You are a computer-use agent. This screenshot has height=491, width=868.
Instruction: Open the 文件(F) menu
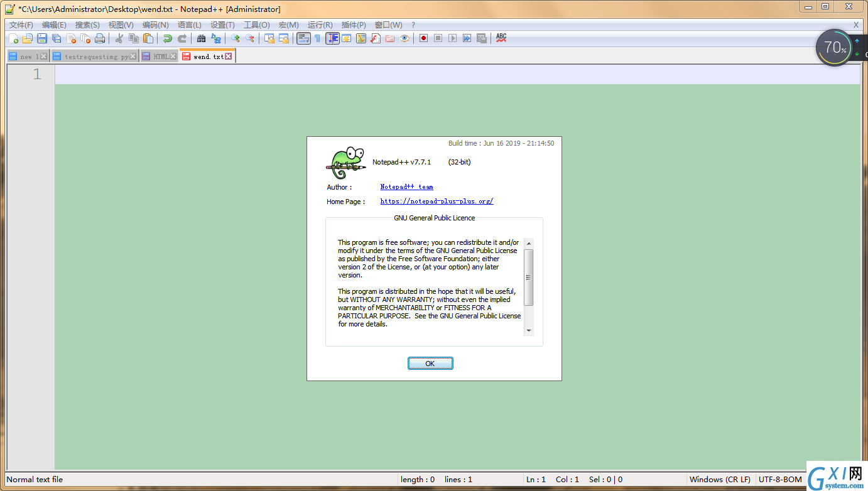21,25
